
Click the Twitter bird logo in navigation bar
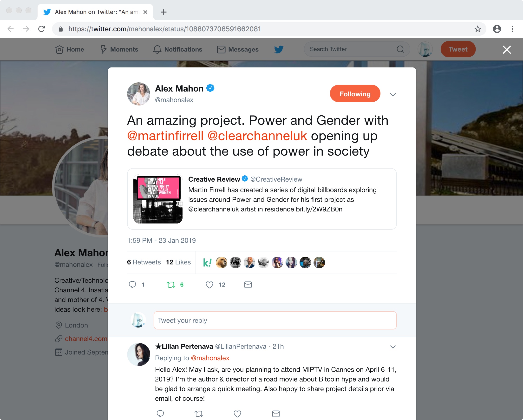coord(279,49)
